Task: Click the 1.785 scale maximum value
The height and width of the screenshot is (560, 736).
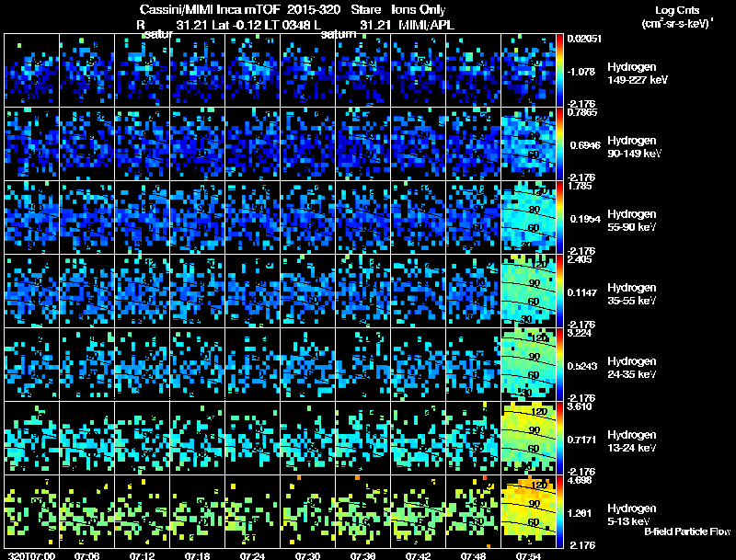Action: 580,186
